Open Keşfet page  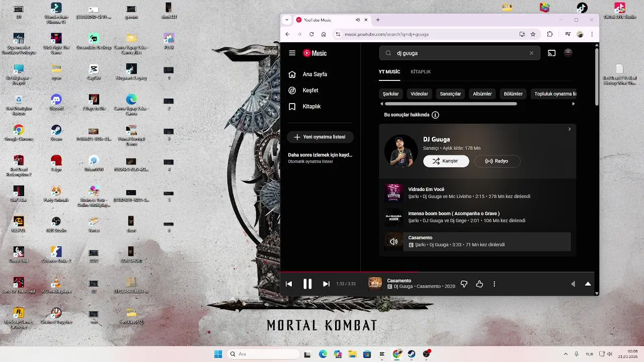[304, 90]
